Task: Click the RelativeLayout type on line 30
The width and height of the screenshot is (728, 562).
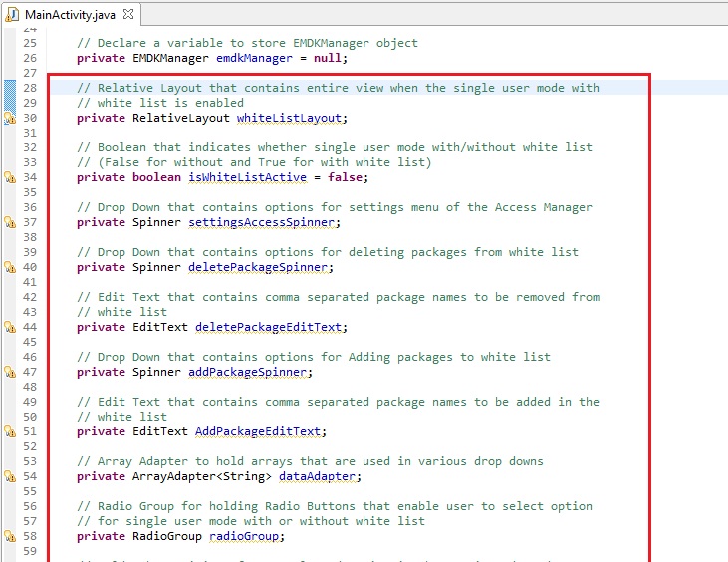Action: point(180,118)
